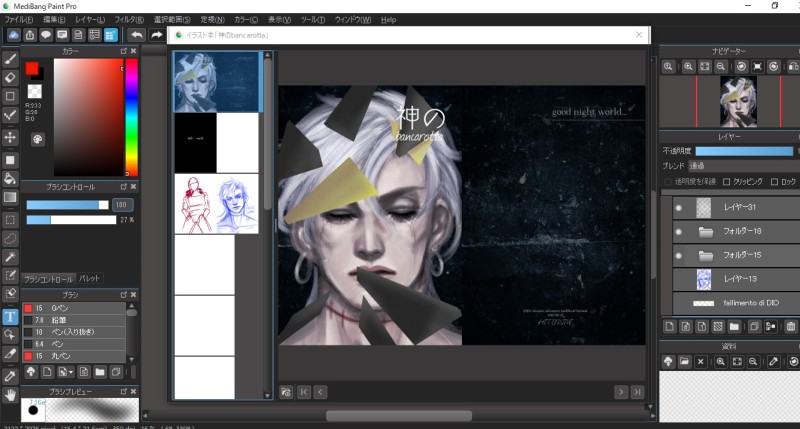Click the hue rainbow slider bar
The height and width of the screenshot is (429, 800).
click(x=132, y=117)
